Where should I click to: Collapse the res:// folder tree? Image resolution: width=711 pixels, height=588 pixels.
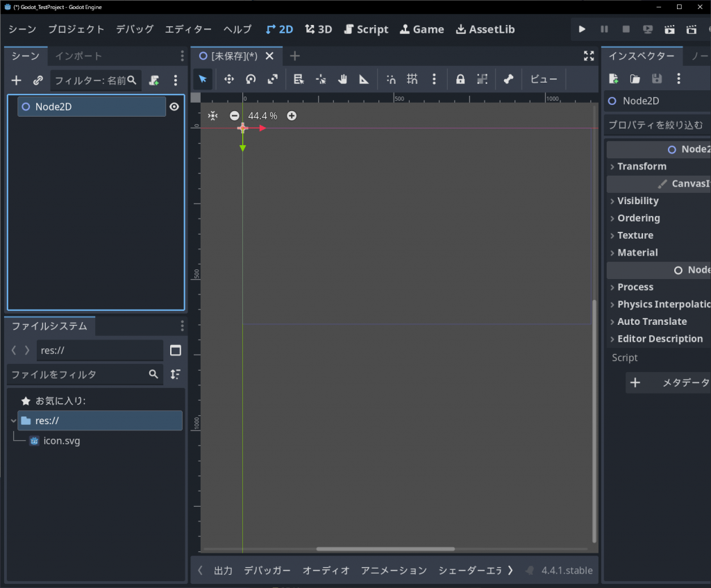13,421
